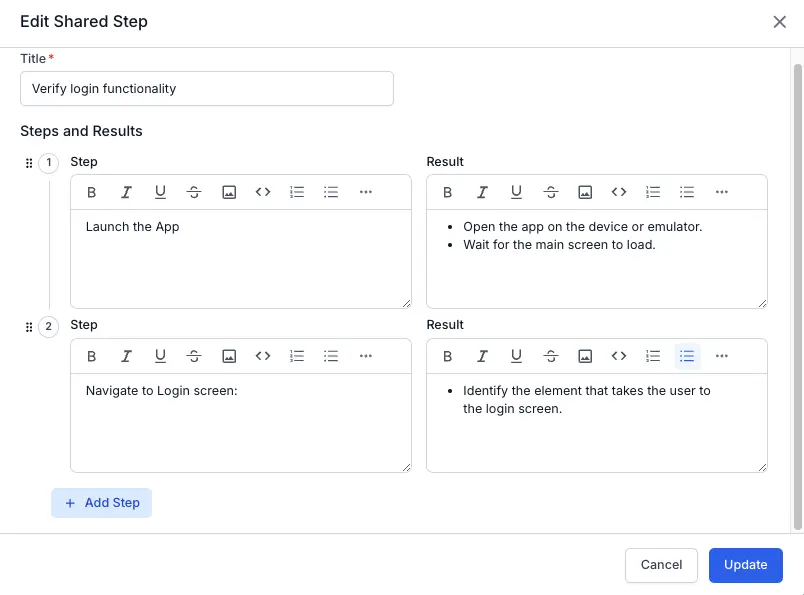Viewport: 804px width, 595px height.
Task: Toggle underline in Step 2 editor
Action: click(160, 356)
